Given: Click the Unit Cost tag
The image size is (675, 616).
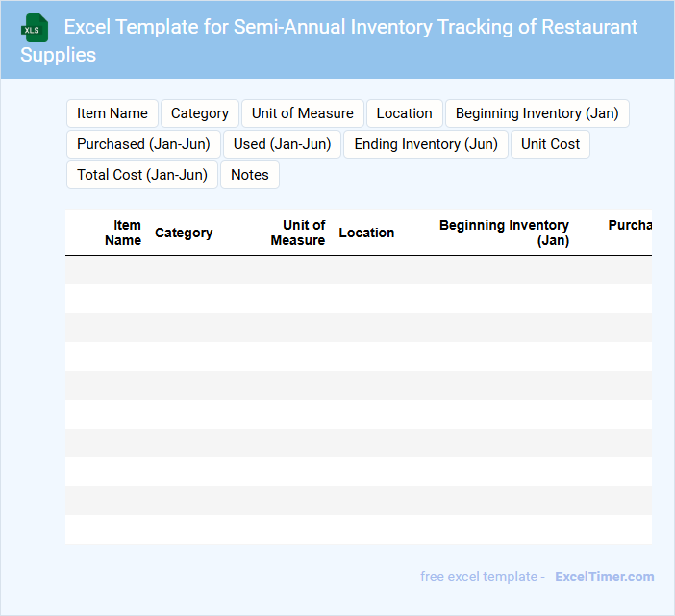Looking at the screenshot, I should [551, 144].
